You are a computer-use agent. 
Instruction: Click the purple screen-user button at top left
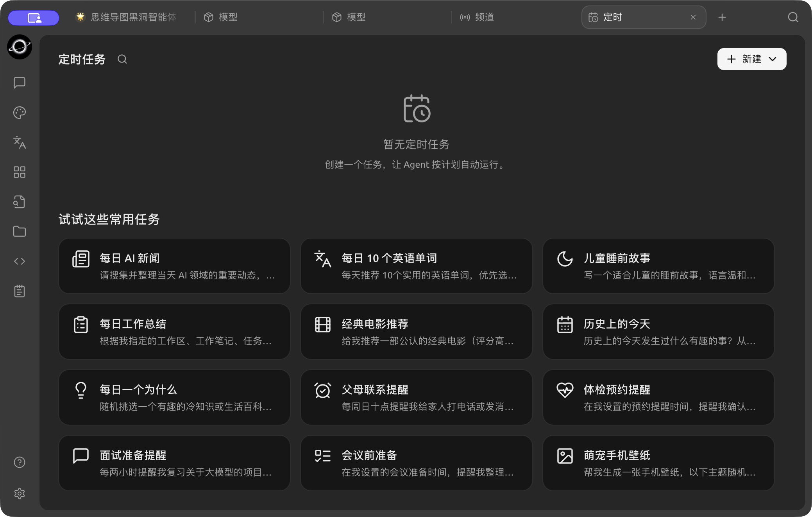click(x=34, y=18)
